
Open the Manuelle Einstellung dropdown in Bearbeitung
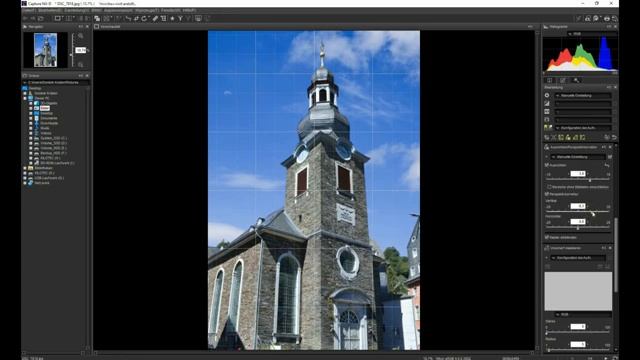point(583,96)
